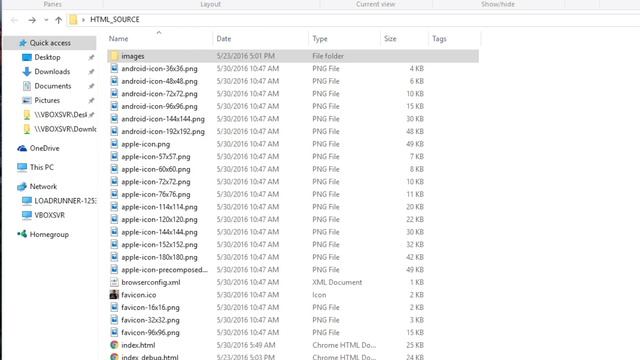Image resolution: width=640 pixels, height=360 pixels.
Task: Open Pictures in Quick access
Action: click(x=47, y=100)
